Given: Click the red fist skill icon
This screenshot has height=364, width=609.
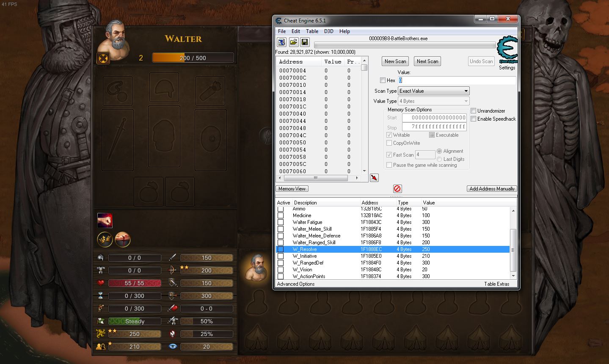Looking at the screenshot, I should 105,221.
